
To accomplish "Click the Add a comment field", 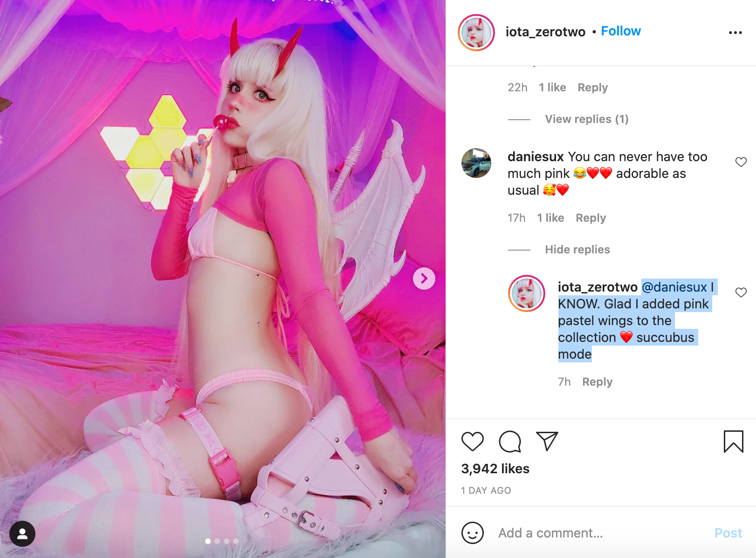I will point(601,533).
